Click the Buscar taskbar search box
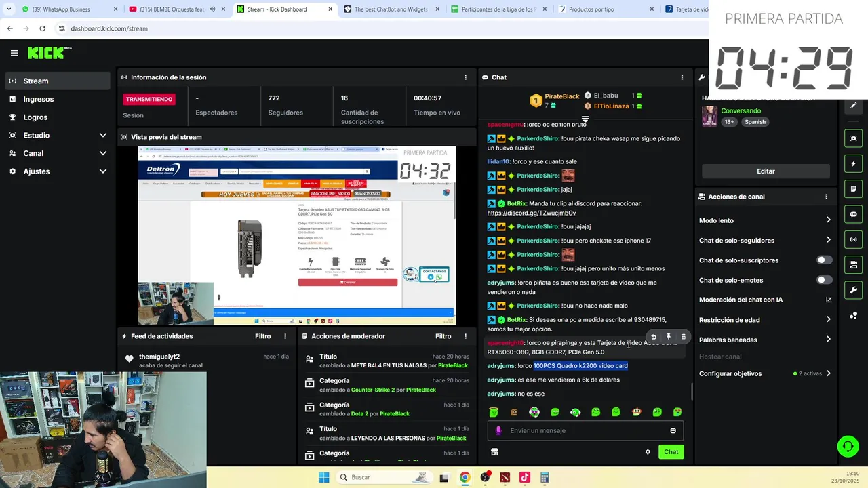The height and width of the screenshot is (488, 868). [x=384, y=477]
